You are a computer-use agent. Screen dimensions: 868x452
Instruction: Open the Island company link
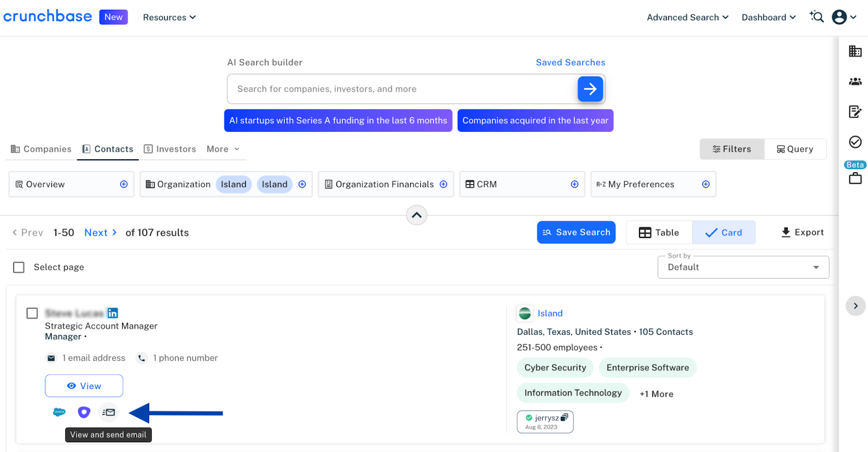coord(550,313)
